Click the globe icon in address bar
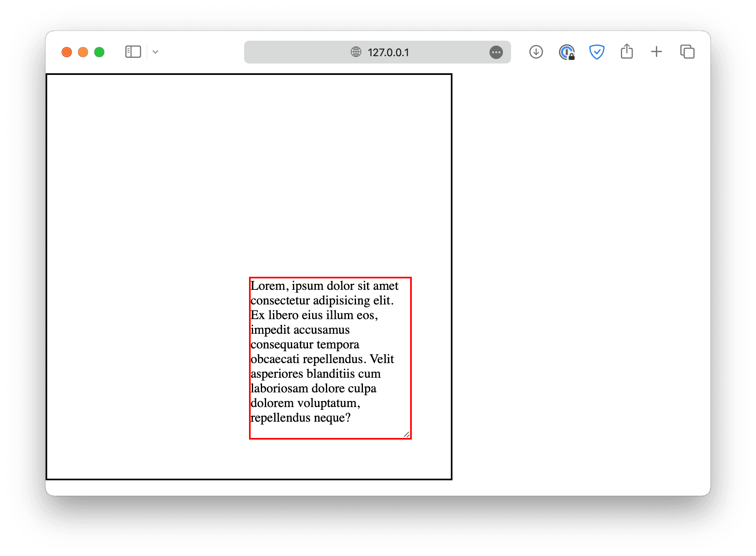756x556 pixels. pos(356,52)
